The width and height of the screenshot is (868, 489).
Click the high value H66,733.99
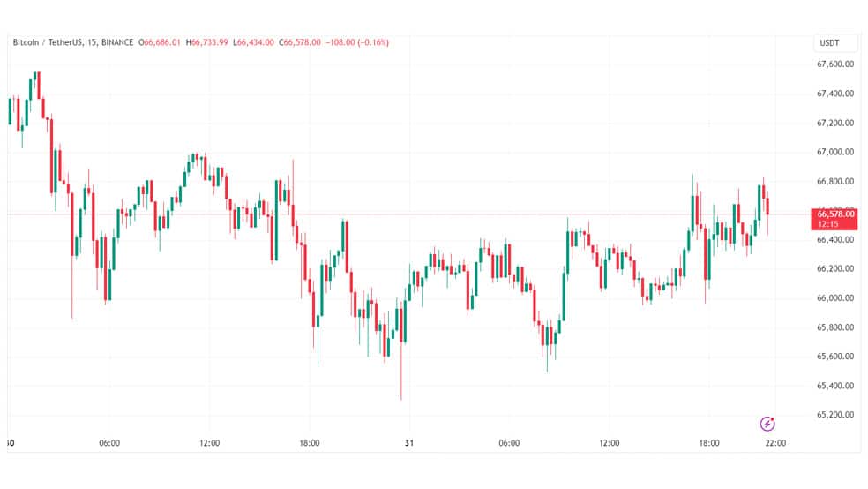click(x=207, y=42)
